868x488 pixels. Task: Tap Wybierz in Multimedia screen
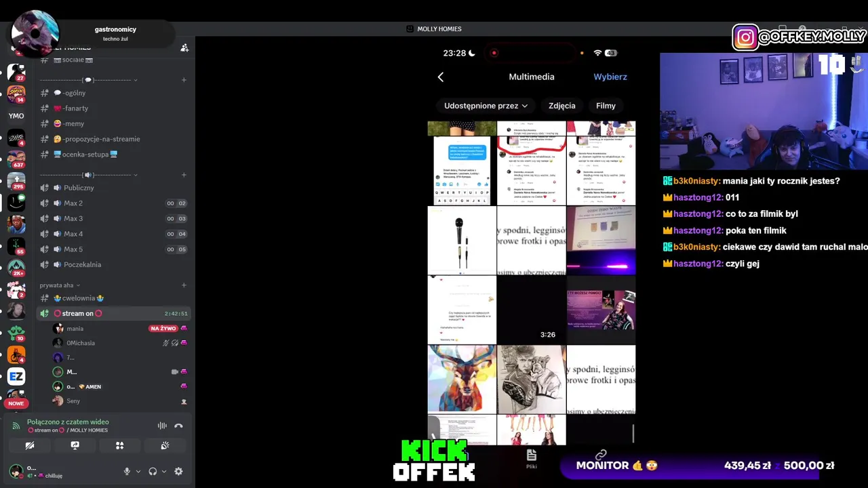pyautogui.click(x=610, y=77)
